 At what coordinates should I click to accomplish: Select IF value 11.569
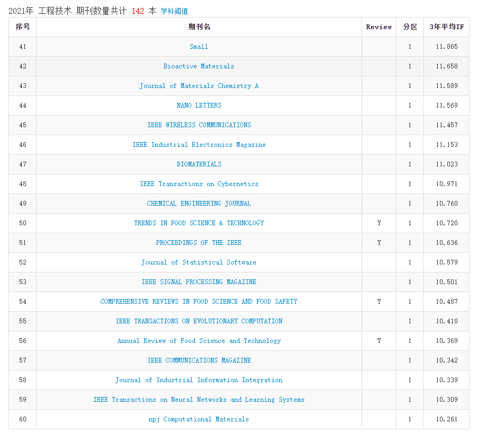point(446,105)
